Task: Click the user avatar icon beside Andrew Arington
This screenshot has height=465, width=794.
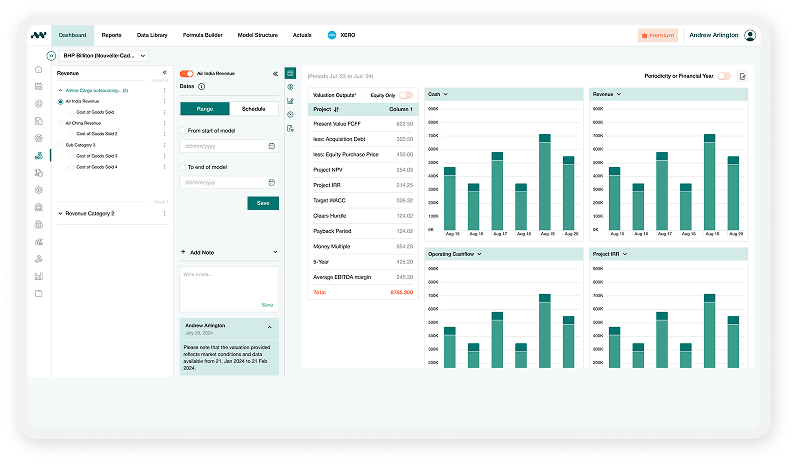Action: pyautogui.click(x=750, y=35)
